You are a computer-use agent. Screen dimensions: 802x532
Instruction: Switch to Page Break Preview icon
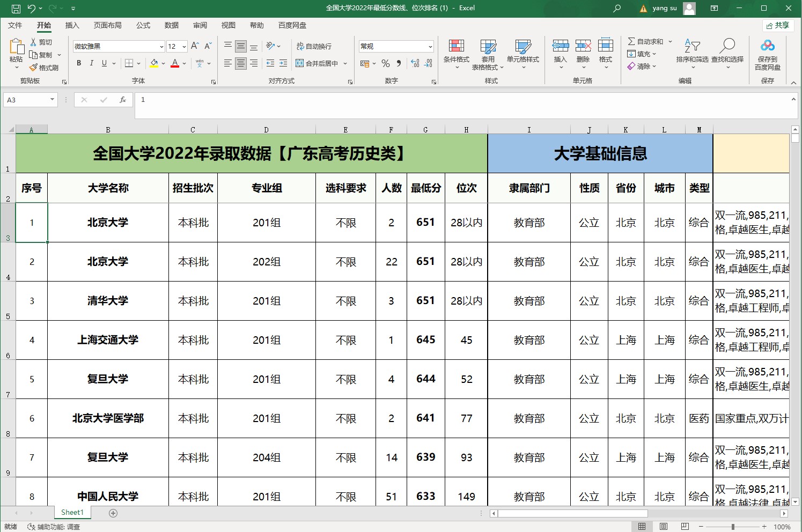[x=685, y=527]
